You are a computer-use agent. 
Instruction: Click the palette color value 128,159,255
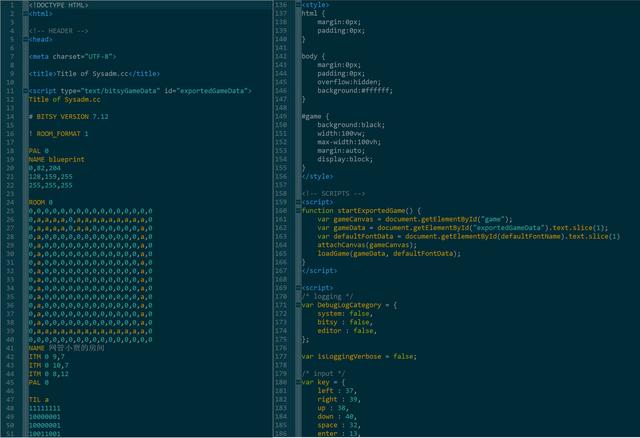(x=51, y=176)
